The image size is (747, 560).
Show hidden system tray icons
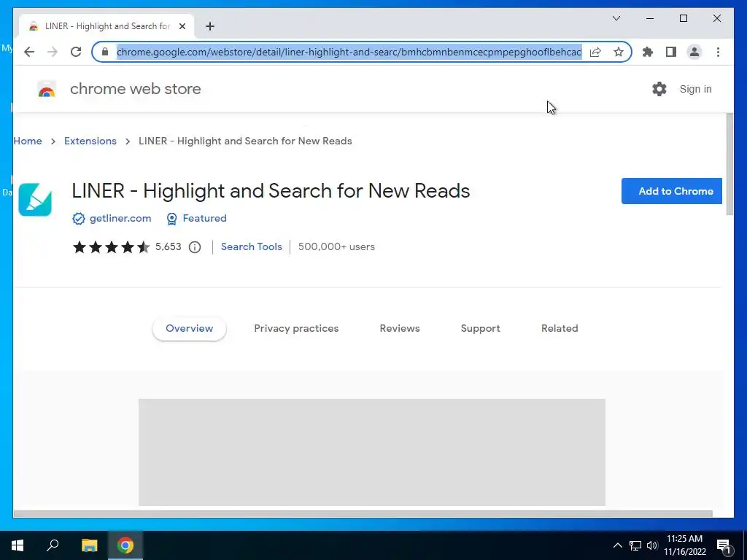click(x=617, y=545)
